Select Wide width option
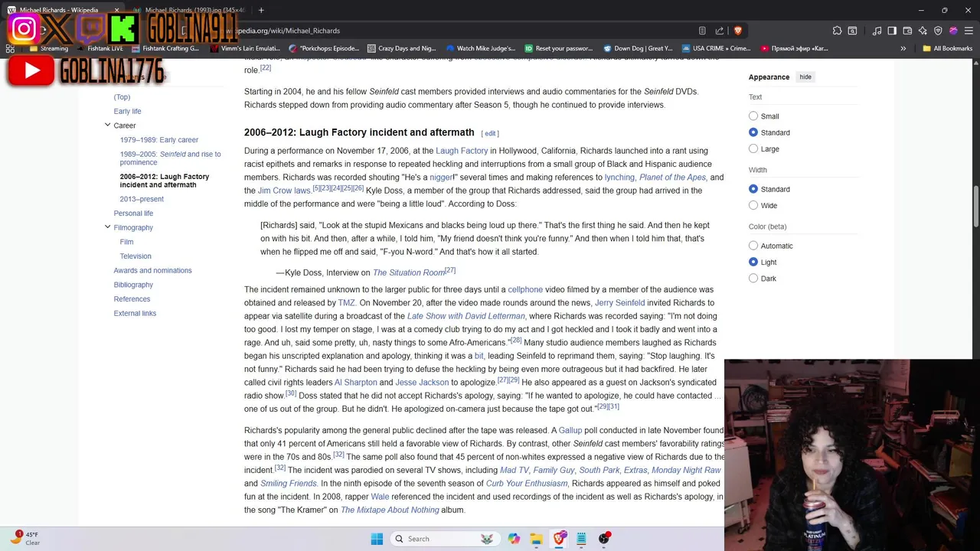980x551 pixels. click(x=753, y=205)
